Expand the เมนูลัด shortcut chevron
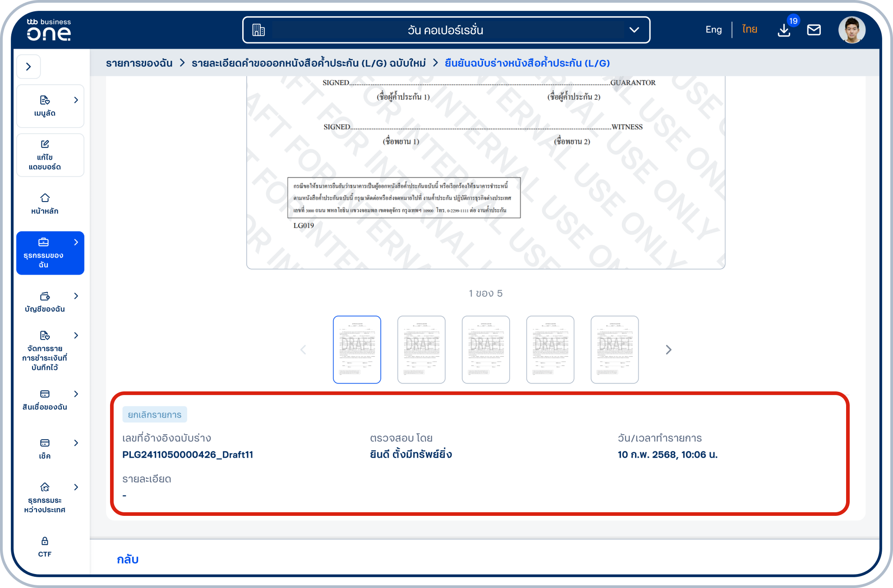This screenshot has width=893, height=588. tap(76, 100)
